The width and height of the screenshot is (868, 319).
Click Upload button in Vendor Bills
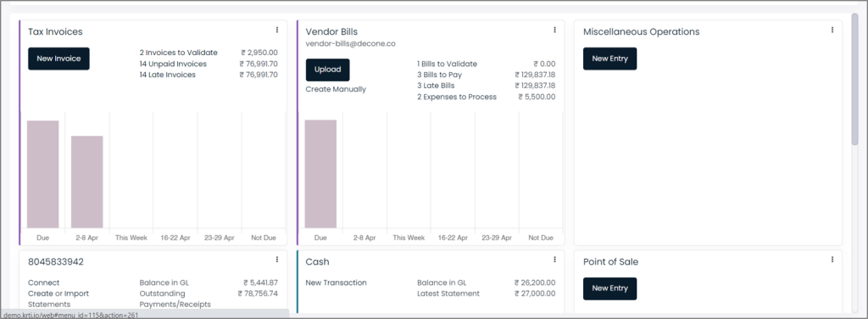pyautogui.click(x=328, y=70)
